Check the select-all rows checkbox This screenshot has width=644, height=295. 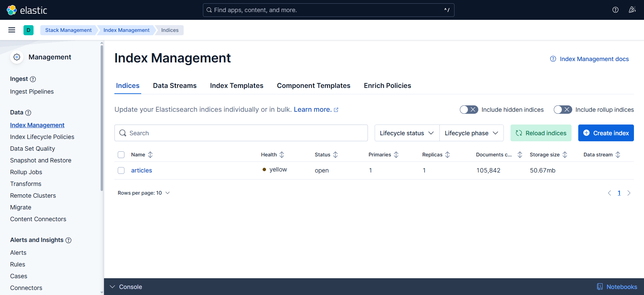coord(121,155)
